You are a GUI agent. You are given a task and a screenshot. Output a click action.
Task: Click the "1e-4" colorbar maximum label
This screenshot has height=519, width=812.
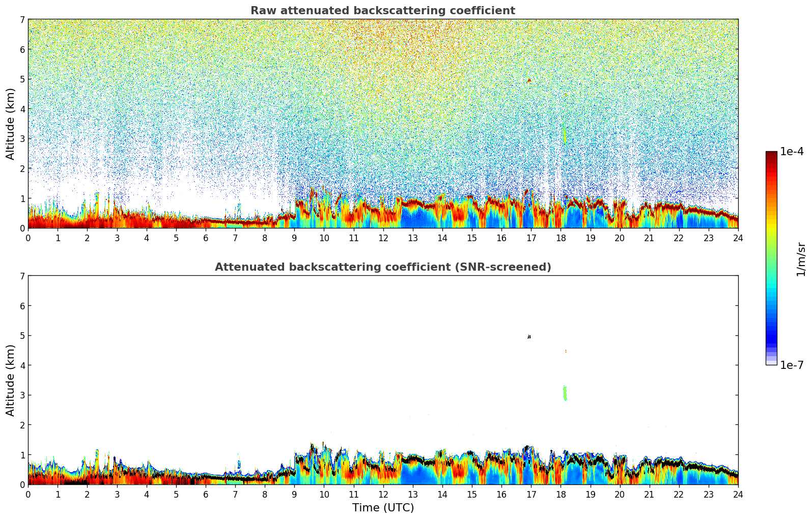click(792, 152)
